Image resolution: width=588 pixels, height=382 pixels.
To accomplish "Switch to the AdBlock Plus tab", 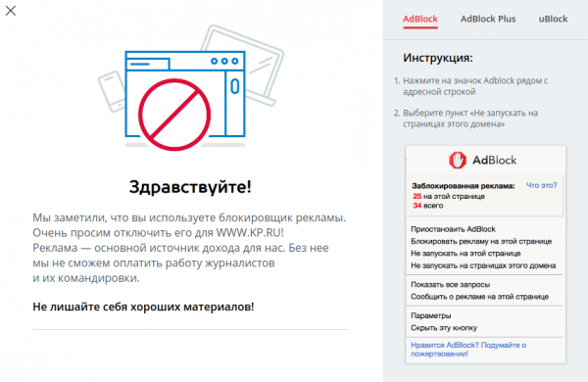I will point(488,19).
